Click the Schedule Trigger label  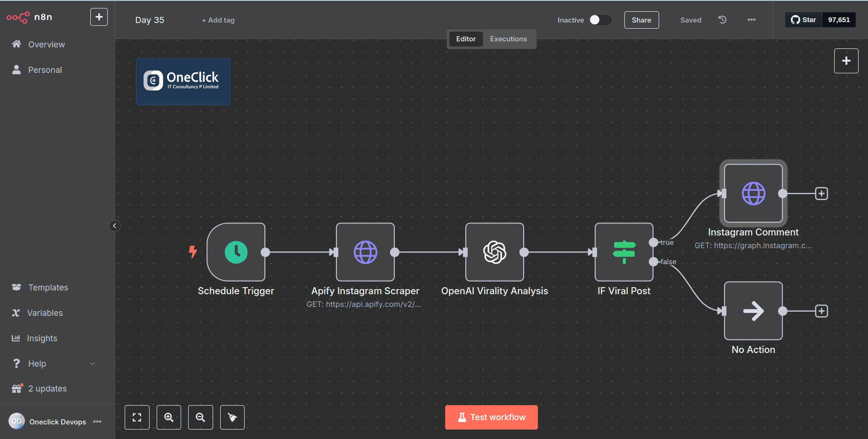click(x=236, y=291)
